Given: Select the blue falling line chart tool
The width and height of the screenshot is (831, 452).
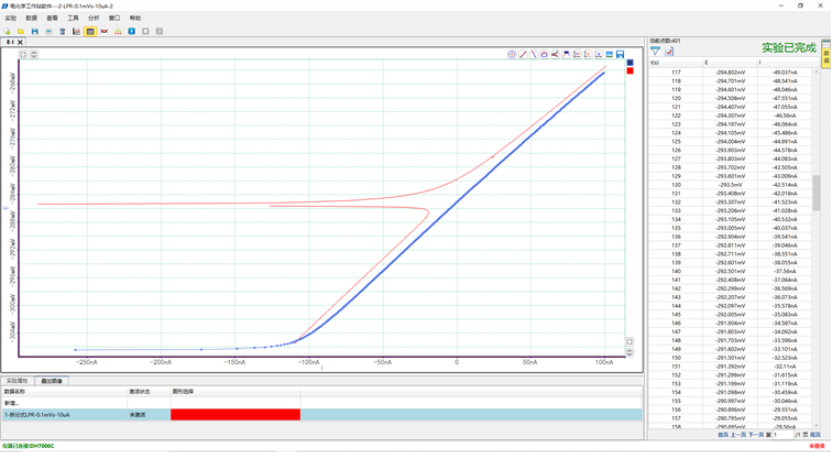Looking at the screenshot, I should (x=533, y=54).
